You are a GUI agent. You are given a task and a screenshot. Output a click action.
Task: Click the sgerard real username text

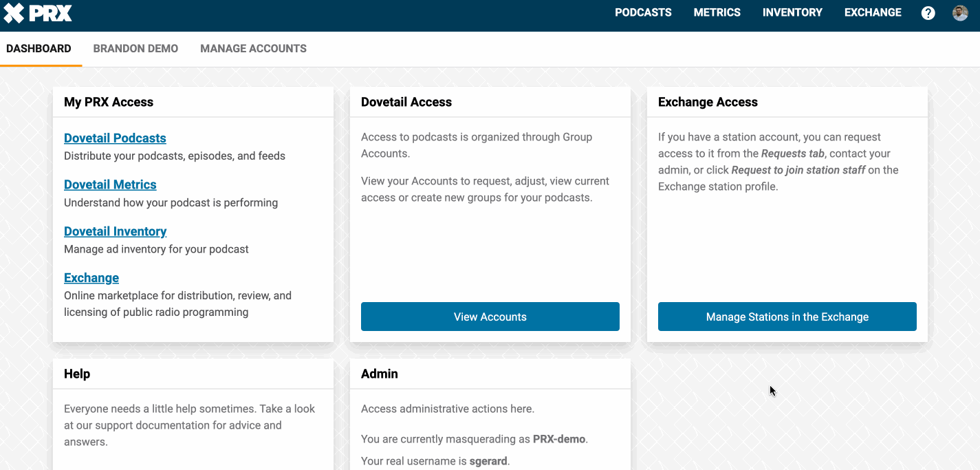click(x=488, y=461)
